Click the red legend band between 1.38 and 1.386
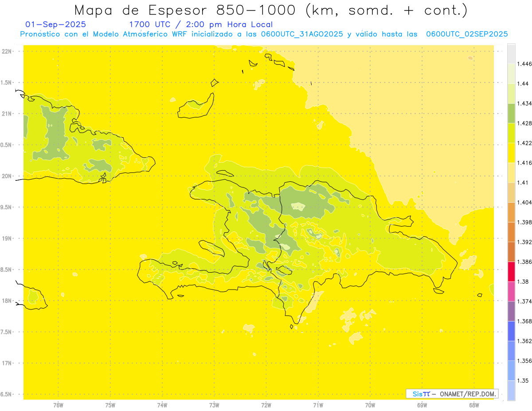The width and height of the screenshot is (532, 411). [511, 272]
